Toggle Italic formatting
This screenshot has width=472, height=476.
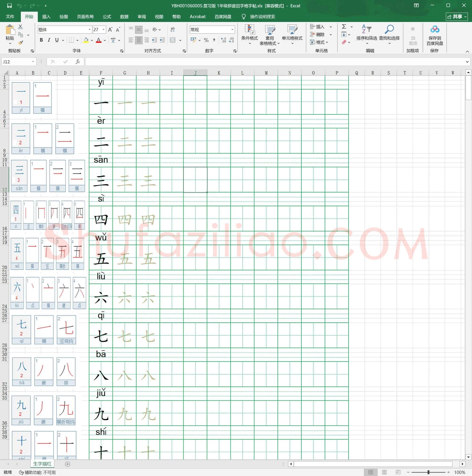pos(49,40)
